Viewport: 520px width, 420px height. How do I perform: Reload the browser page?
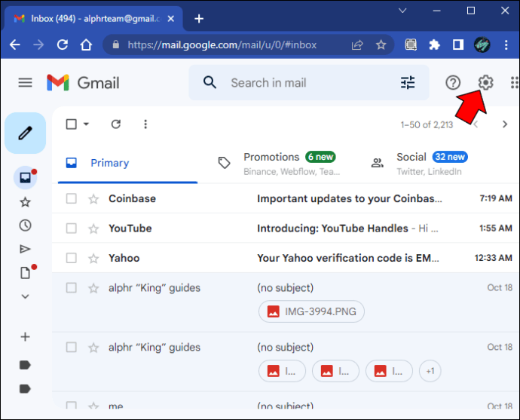point(63,44)
